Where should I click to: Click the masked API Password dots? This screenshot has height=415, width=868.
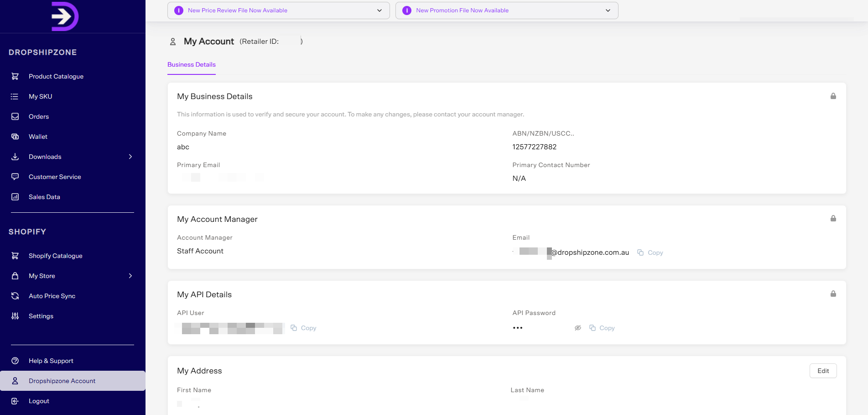pyautogui.click(x=518, y=328)
